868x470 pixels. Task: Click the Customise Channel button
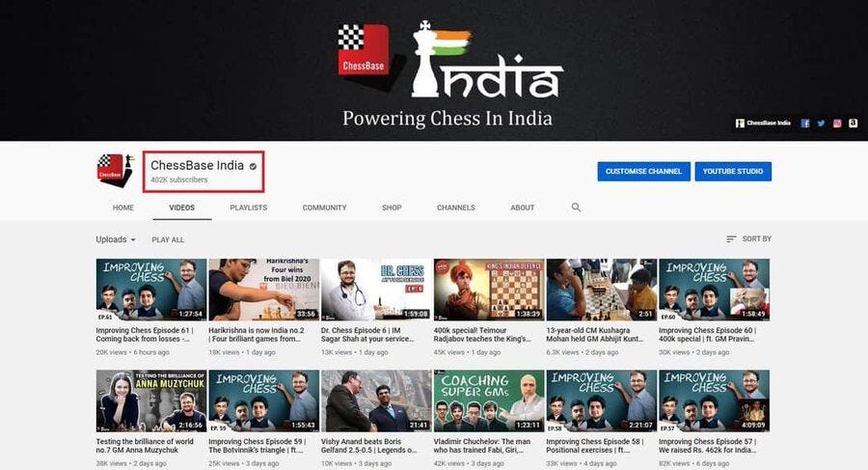click(x=644, y=171)
